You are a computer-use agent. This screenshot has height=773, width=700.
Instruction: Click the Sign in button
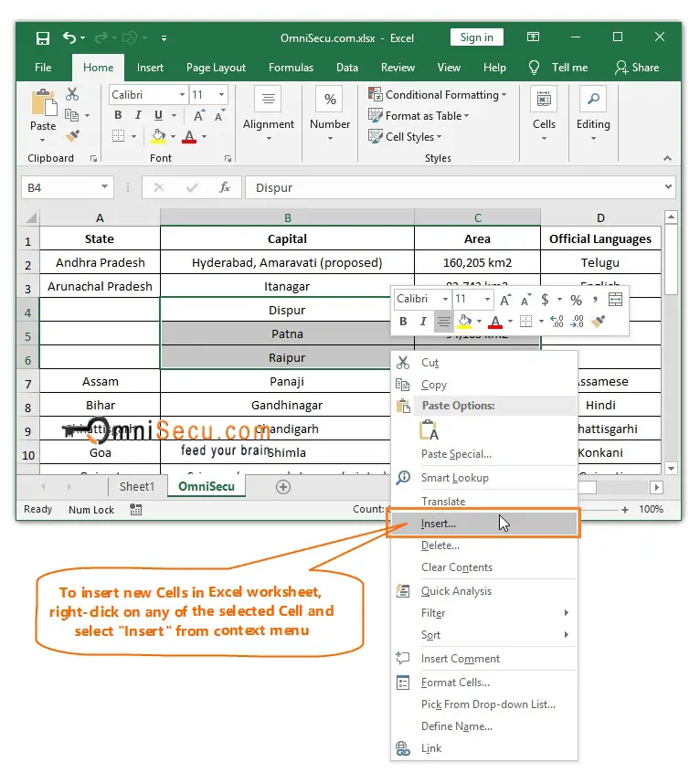(x=477, y=37)
